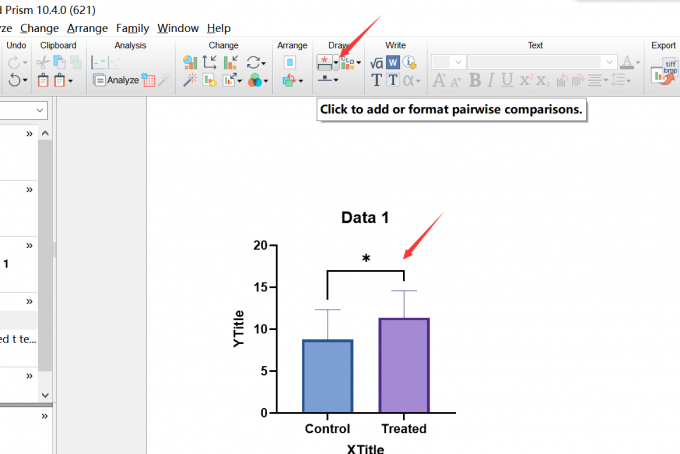Click the purple Treated bar

pyautogui.click(x=405, y=364)
